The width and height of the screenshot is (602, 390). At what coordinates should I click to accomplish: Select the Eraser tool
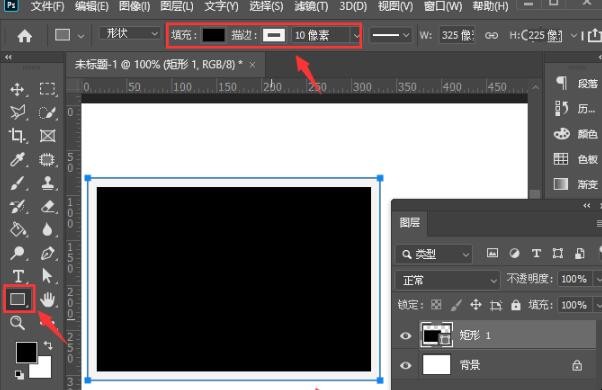48,207
